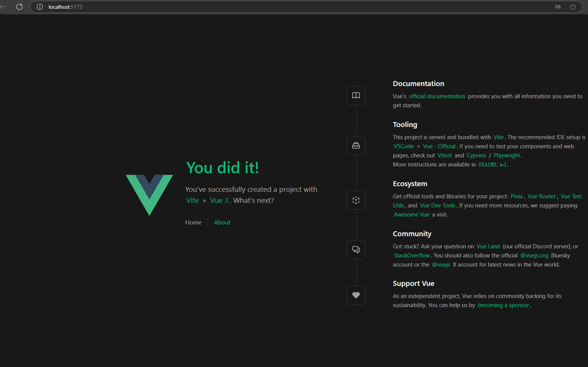Viewport: 588px width, 367px height.
Task: Click the translate icon in address bar
Action: point(558,7)
